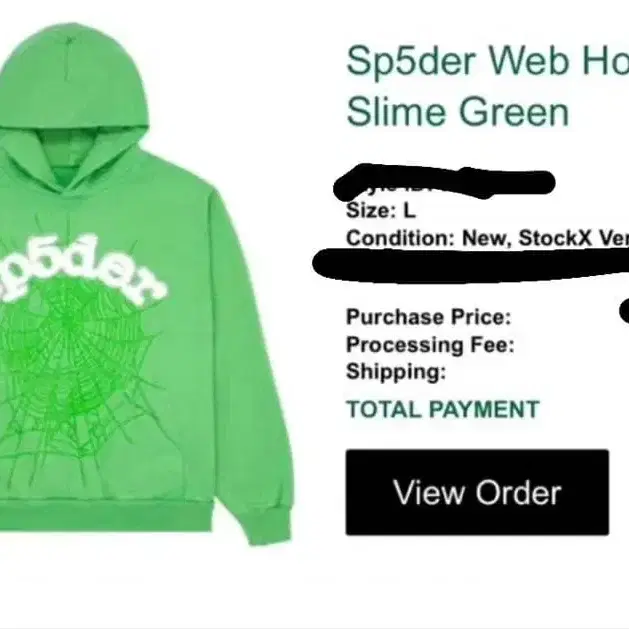Click the Sp5der Web Hoodie title
Image resolution: width=629 pixels, height=629 pixels.
pyautogui.click(x=487, y=62)
